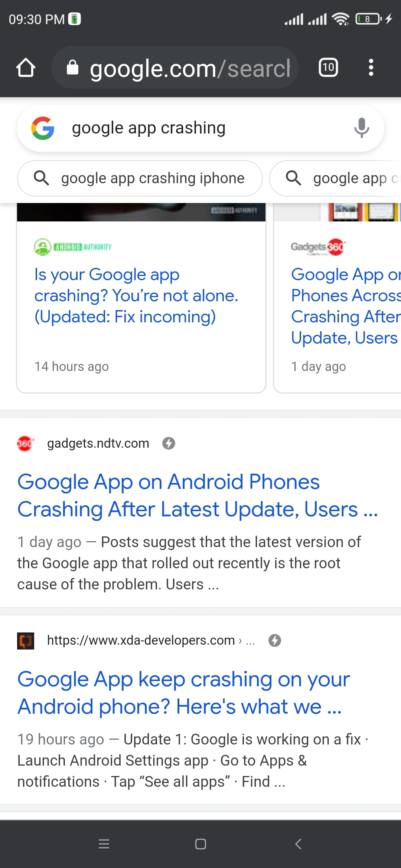Tap the Chrome home icon

(x=26, y=68)
